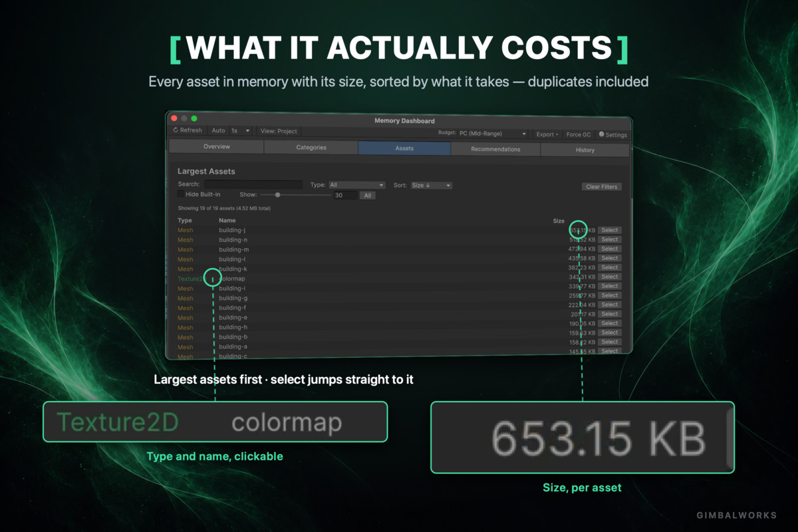The image size is (798, 532).
Task: Toggle the Auto refresh button
Action: [x=218, y=131]
